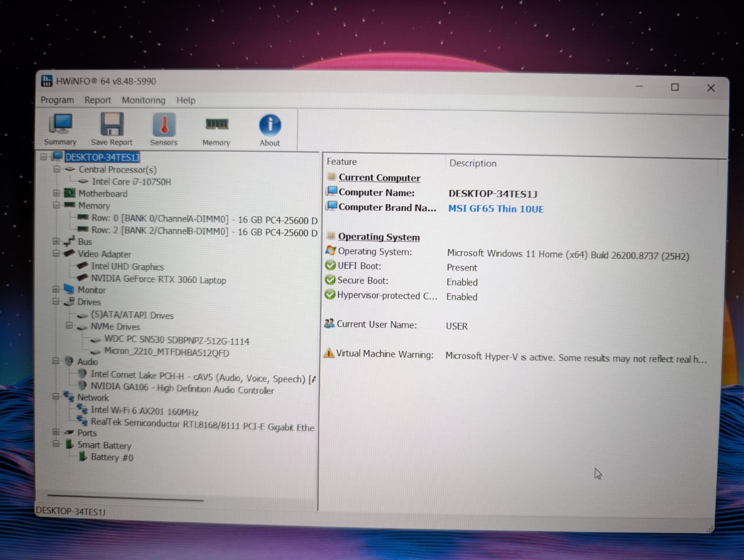Viewport: 744px width, 560px height.
Task: Open the Sensors thermometer tool
Action: [164, 130]
